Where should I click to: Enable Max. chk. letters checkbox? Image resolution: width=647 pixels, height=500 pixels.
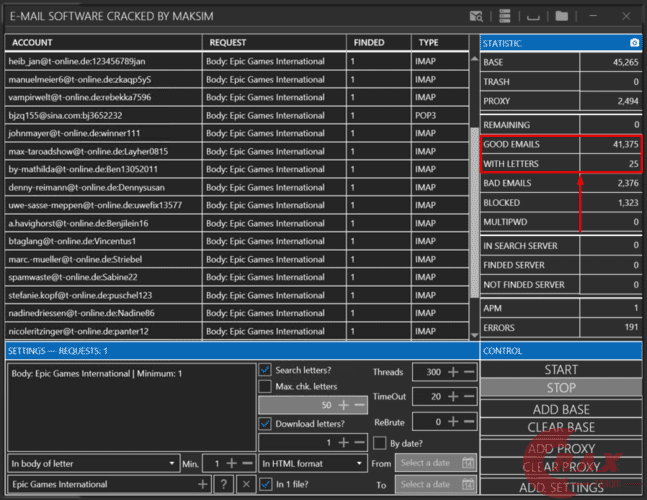click(265, 387)
